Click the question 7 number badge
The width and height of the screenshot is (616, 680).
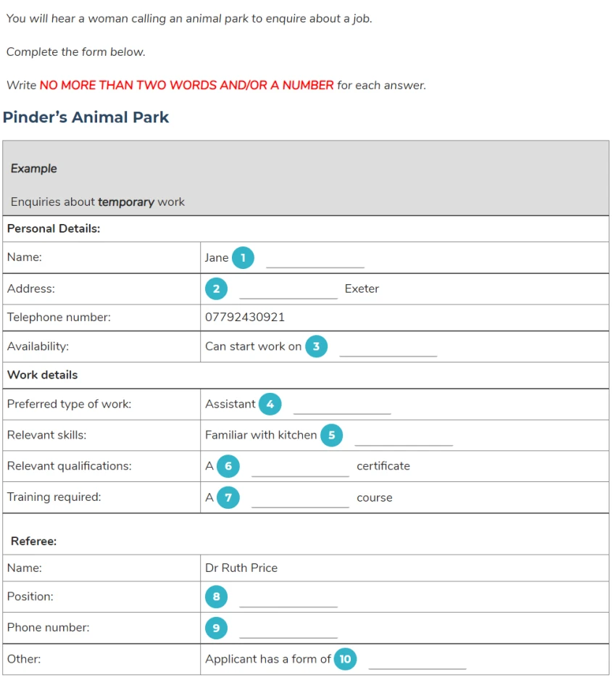pyautogui.click(x=228, y=497)
